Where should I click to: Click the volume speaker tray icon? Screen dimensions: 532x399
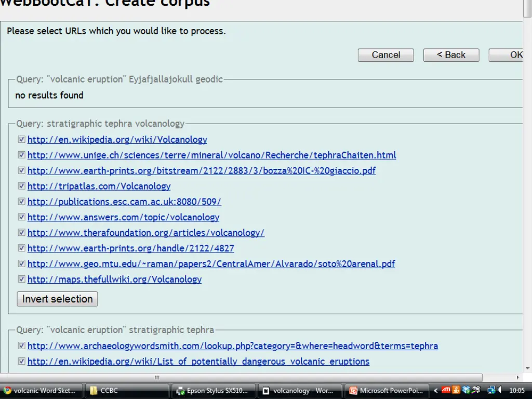pyautogui.click(x=499, y=390)
